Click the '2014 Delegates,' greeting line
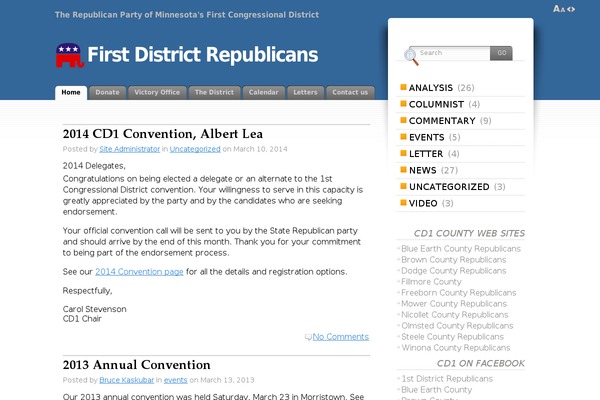Screen dimensions: 600x400 coord(94,166)
